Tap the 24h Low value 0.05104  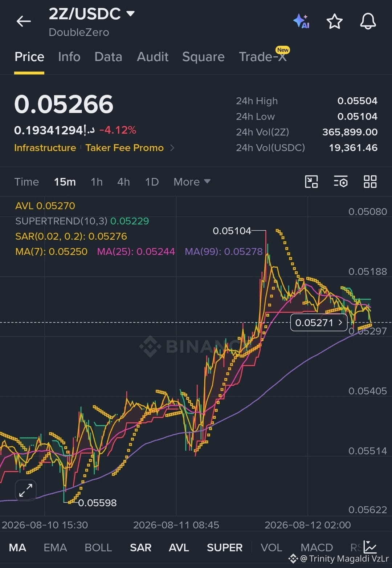pos(358,116)
